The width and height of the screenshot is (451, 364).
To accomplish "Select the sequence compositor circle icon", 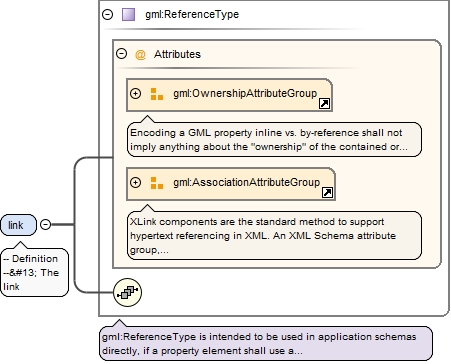I will 127,293.
